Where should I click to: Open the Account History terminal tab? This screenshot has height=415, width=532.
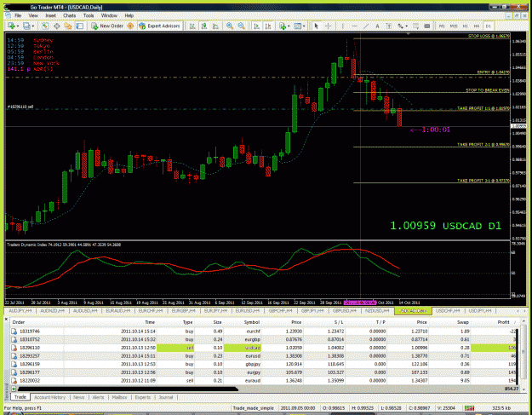49,397
